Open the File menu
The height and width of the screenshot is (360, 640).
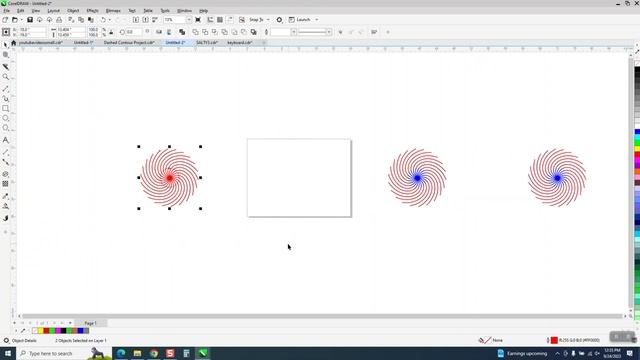pos(7,11)
